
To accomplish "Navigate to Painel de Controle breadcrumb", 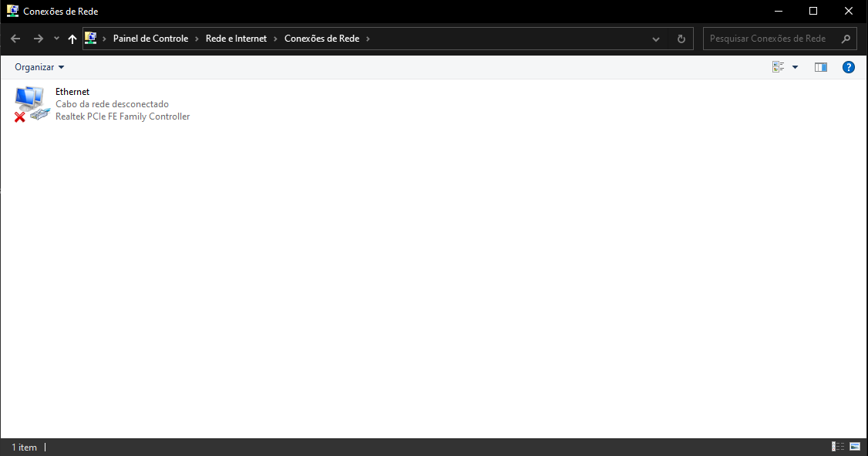I will pos(150,39).
